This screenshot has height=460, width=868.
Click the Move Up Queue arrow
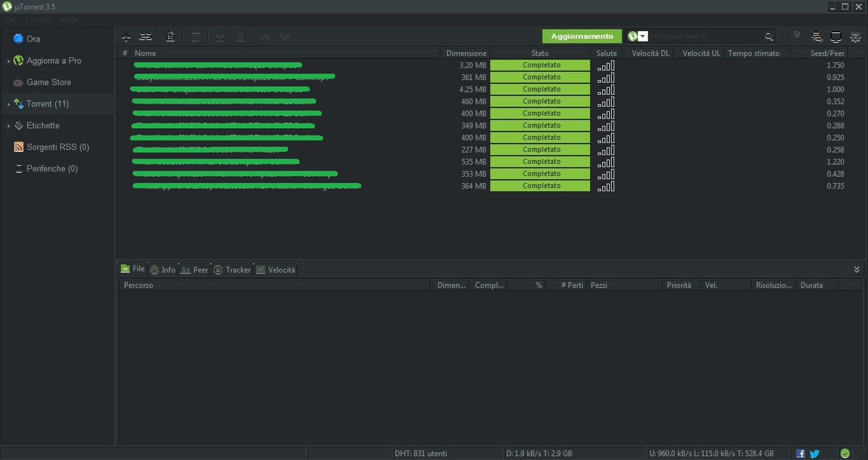265,37
